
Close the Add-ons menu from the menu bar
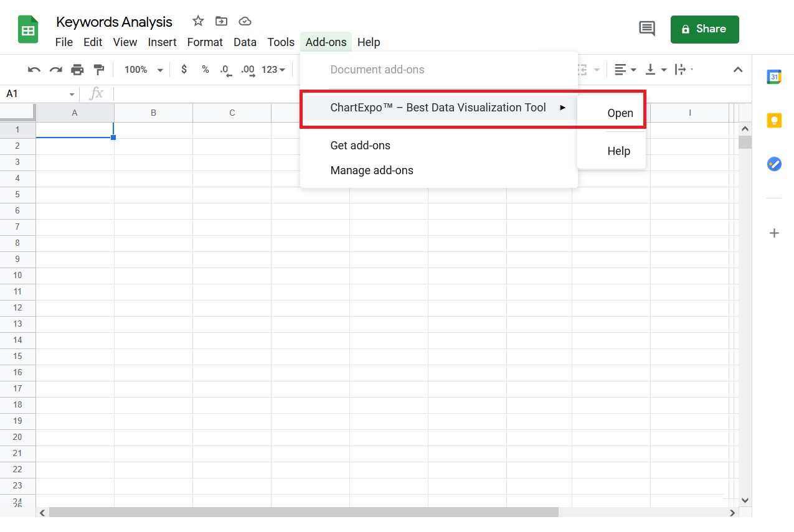point(326,42)
